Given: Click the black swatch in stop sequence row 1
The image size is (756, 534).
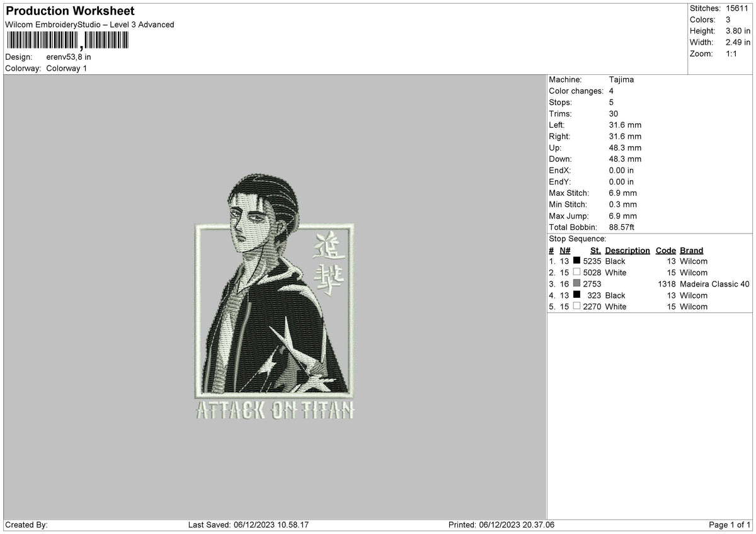Looking at the screenshot, I should pos(576,261).
